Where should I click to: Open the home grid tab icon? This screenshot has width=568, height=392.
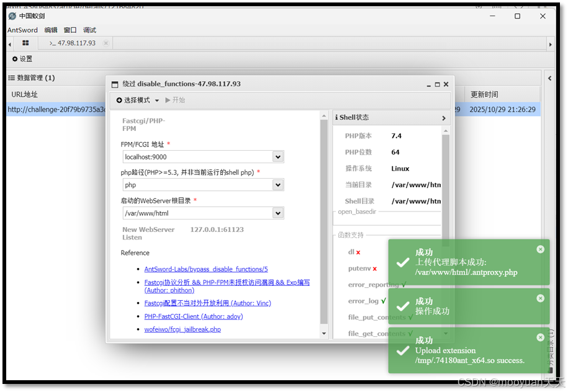click(25, 43)
